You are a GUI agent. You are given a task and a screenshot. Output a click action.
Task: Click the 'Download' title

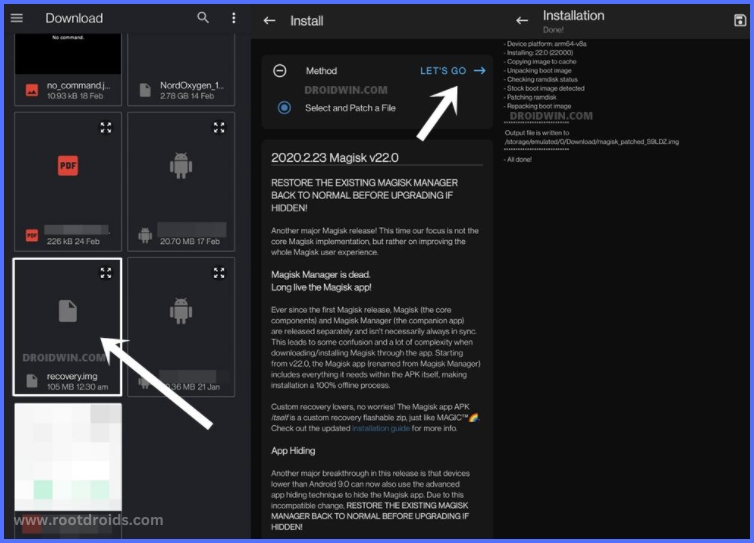click(74, 18)
